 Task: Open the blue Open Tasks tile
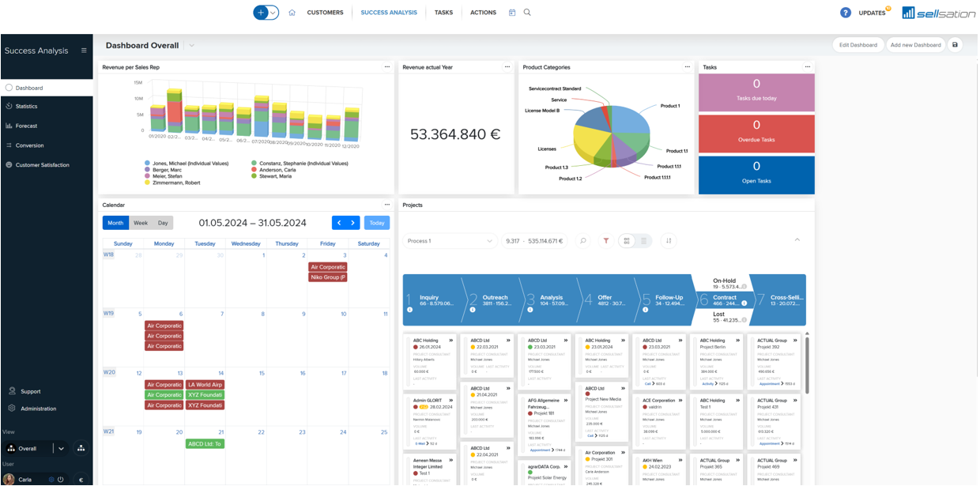756,175
